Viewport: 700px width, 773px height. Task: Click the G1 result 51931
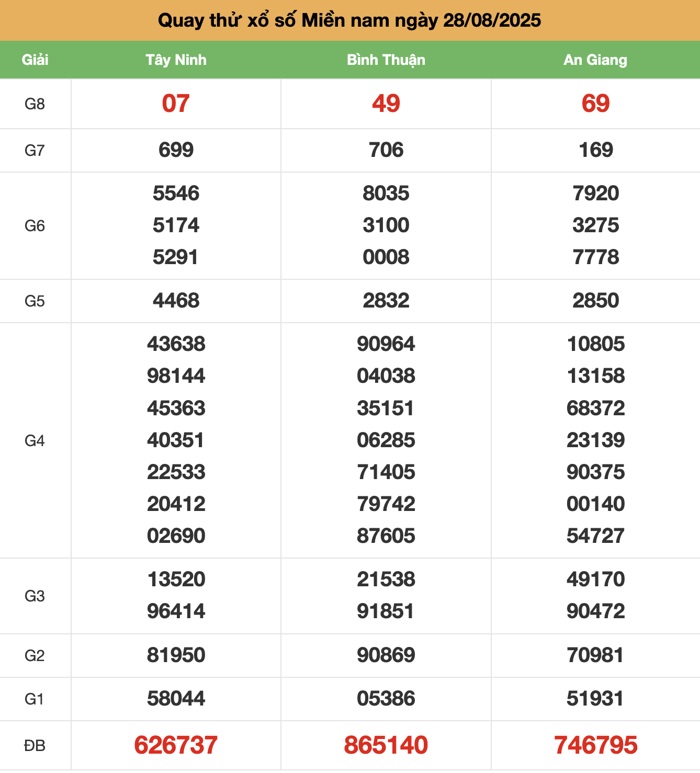[x=595, y=699]
